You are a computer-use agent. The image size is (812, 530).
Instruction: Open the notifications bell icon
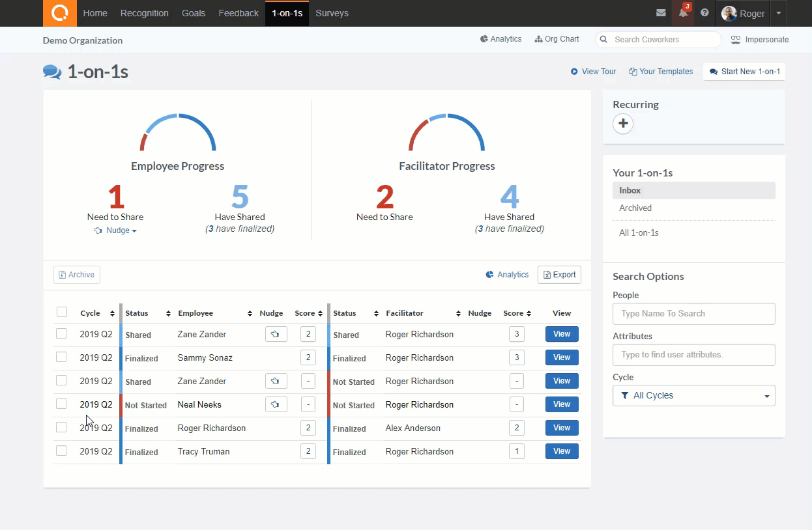coord(683,13)
